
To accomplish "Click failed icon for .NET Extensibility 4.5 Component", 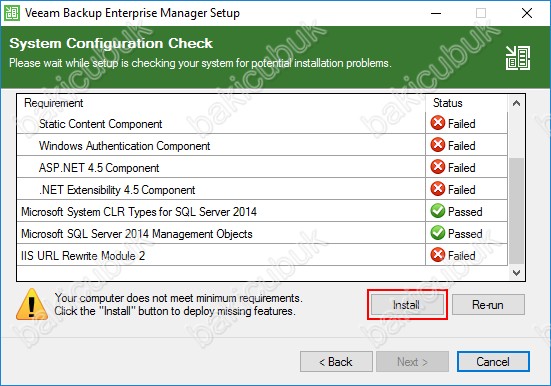I will (438, 189).
